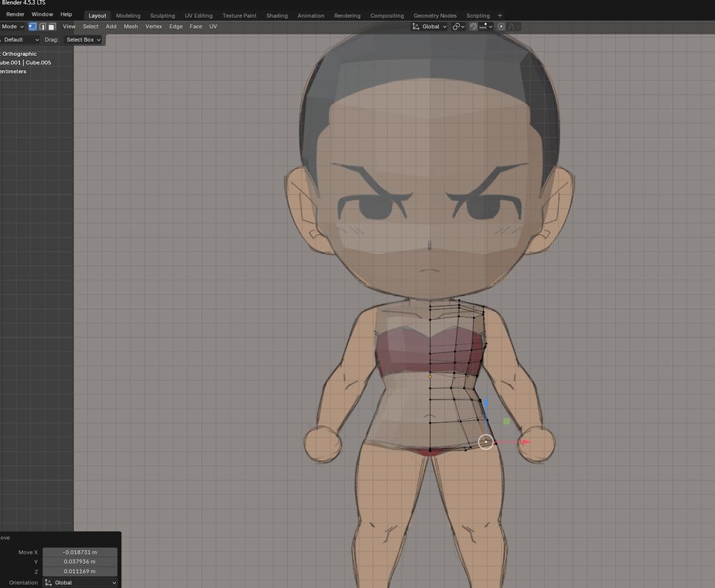Select the orange highlighted vertex on the torso
This screenshot has width=715, height=588.
(x=430, y=376)
